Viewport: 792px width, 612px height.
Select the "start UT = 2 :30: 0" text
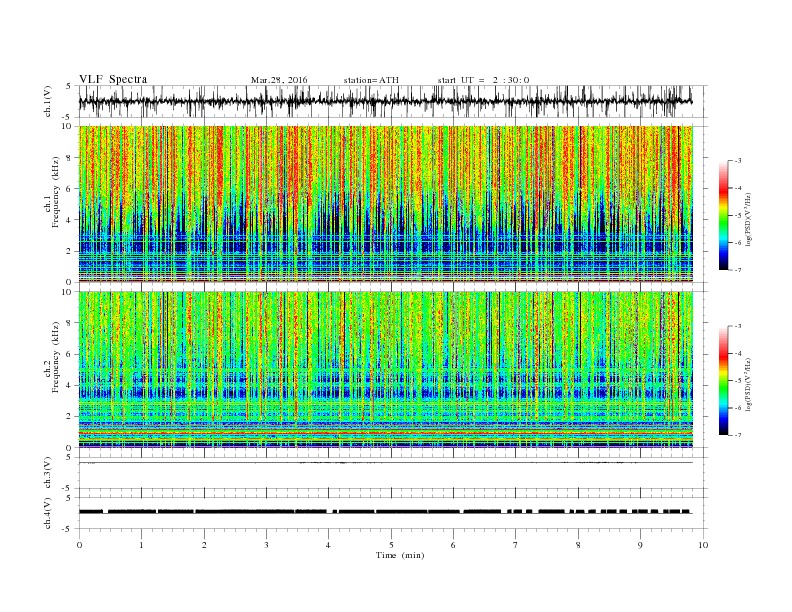[x=483, y=80]
